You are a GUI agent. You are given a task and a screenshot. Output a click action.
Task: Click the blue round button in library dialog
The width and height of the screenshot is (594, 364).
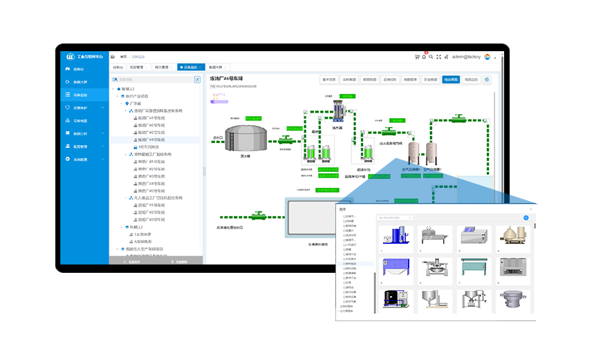(x=526, y=218)
